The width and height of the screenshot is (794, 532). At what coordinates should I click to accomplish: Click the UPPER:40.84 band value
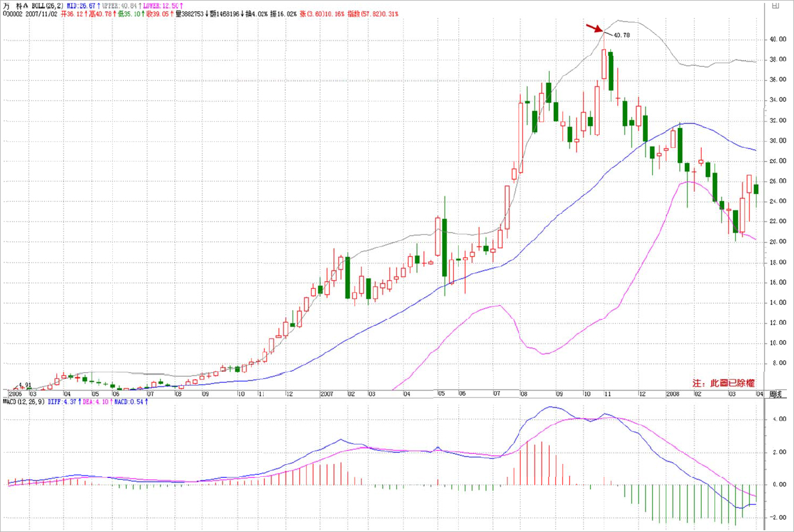tap(122, 6)
